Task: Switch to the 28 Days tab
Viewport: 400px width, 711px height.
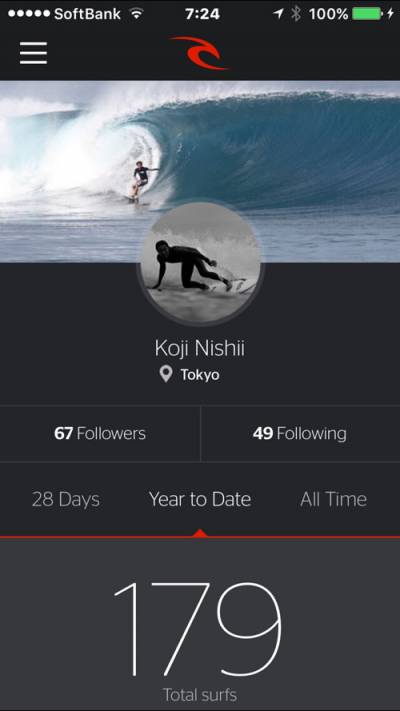Action: point(66,500)
